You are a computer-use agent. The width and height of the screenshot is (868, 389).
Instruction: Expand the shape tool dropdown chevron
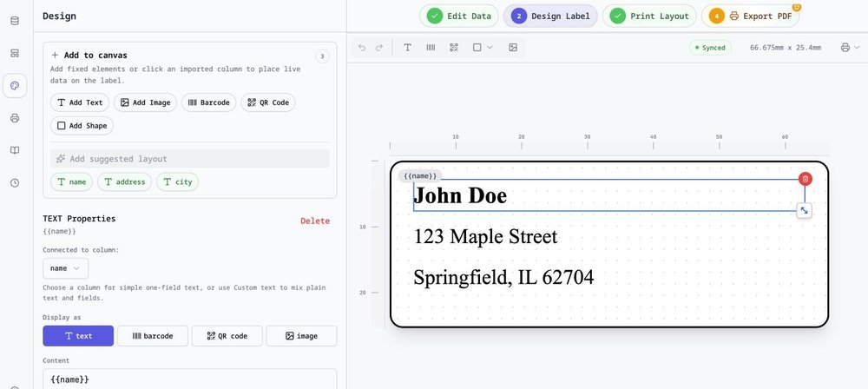490,48
